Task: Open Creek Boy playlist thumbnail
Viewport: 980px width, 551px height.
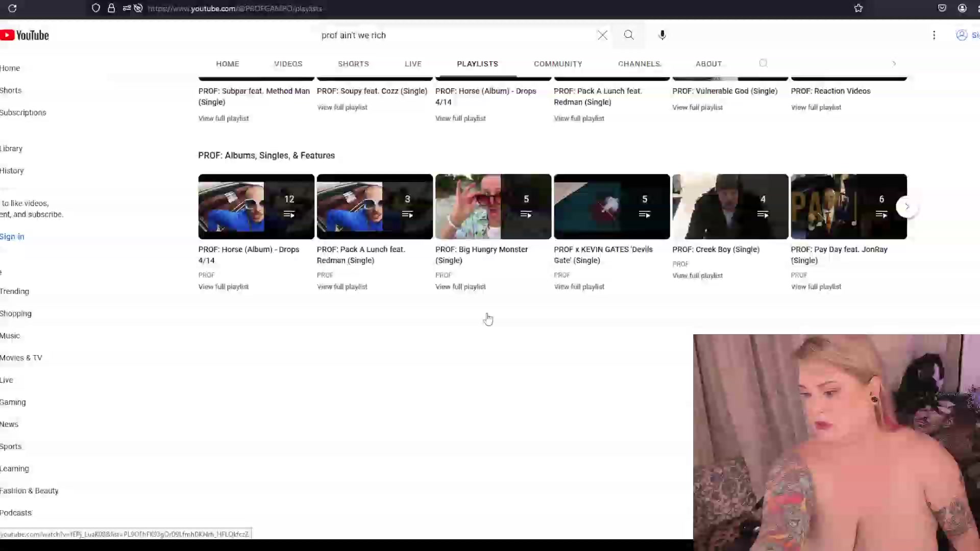Action: (x=730, y=207)
